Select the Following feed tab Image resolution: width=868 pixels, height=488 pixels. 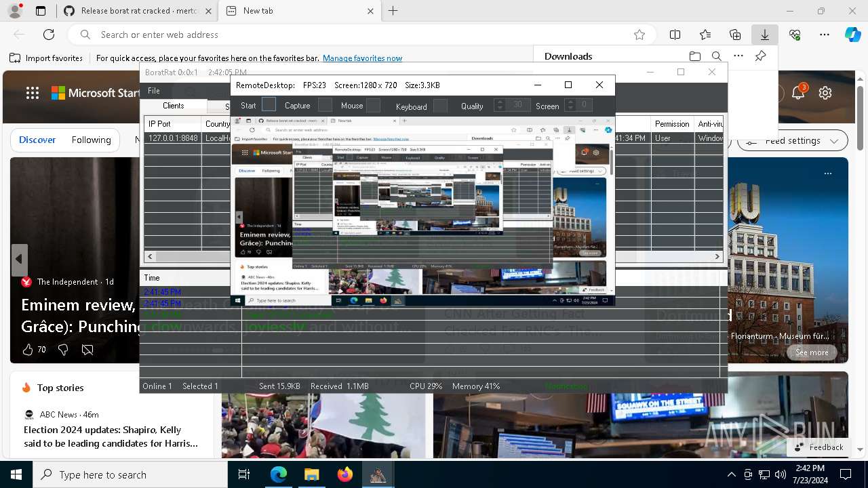point(92,140)
